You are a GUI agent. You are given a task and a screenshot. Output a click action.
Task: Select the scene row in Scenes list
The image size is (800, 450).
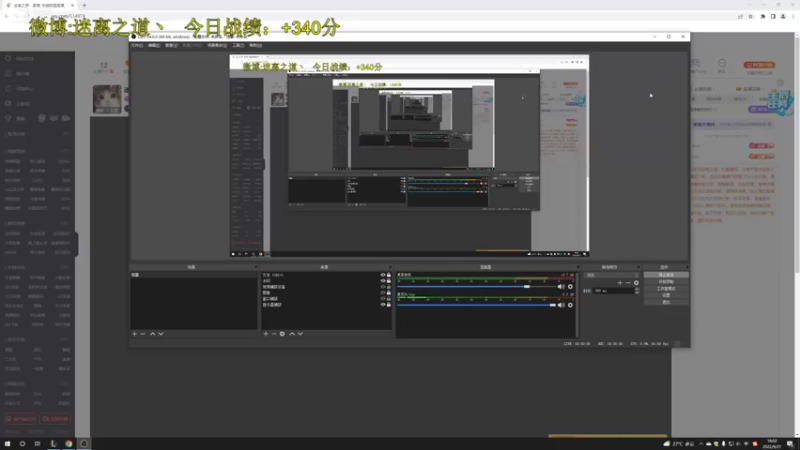(193, 275)
